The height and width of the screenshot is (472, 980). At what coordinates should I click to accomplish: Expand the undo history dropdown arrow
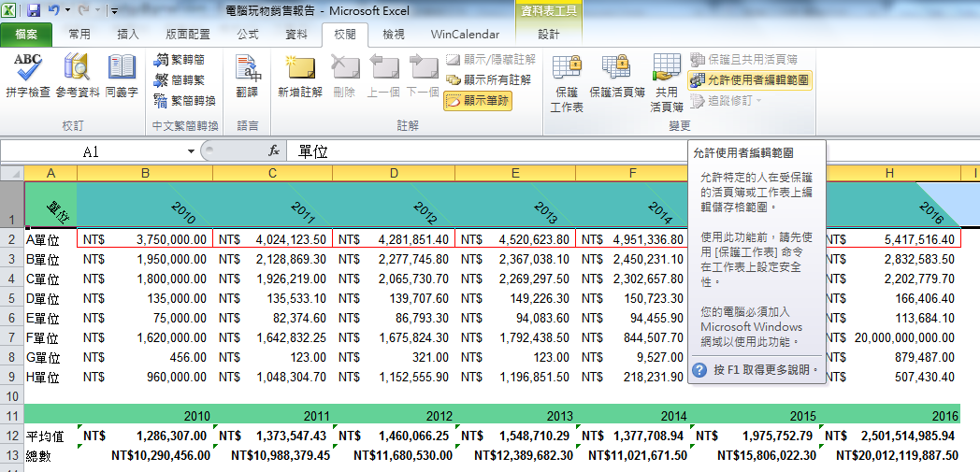(x=67, y=10)
